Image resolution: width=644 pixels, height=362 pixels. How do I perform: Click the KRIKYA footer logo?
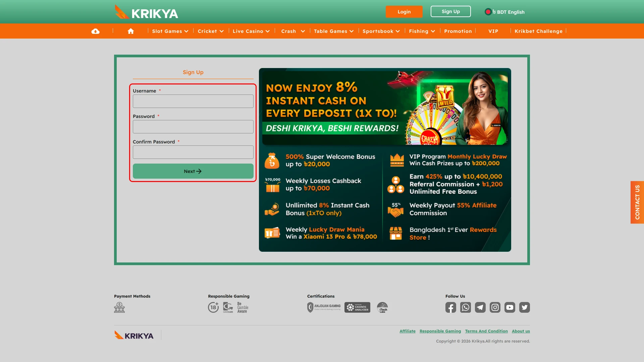[134, 335]
